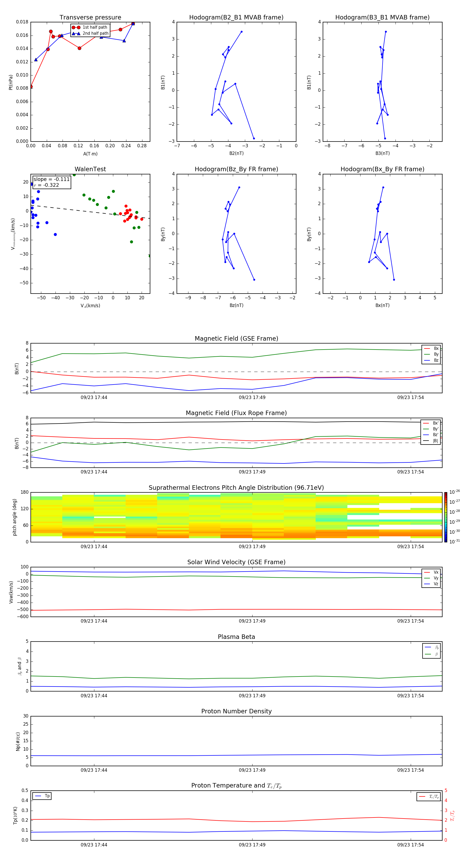
Task: Click '09/23 17:54' under the Plasma Beta plot
Action: point(410,696)
